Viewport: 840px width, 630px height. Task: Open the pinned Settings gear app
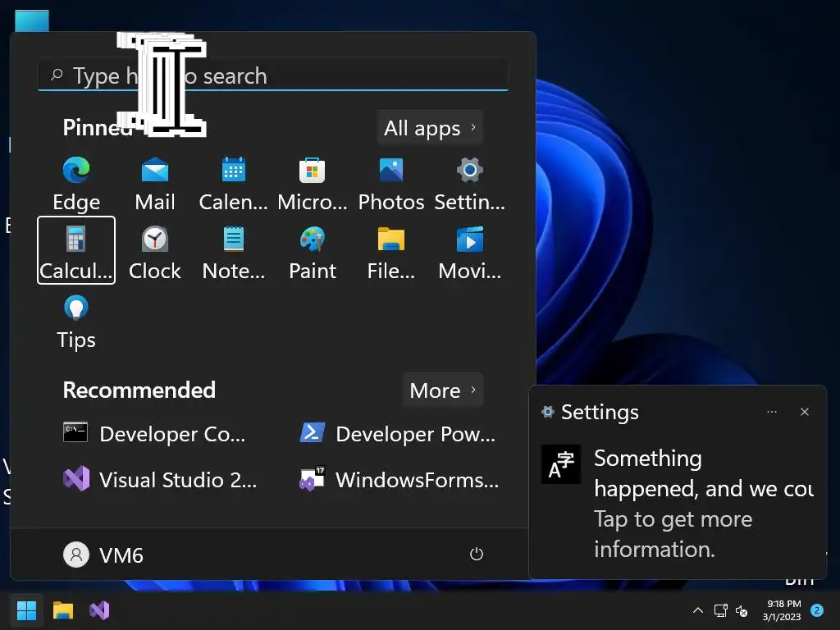pos(470,184)
